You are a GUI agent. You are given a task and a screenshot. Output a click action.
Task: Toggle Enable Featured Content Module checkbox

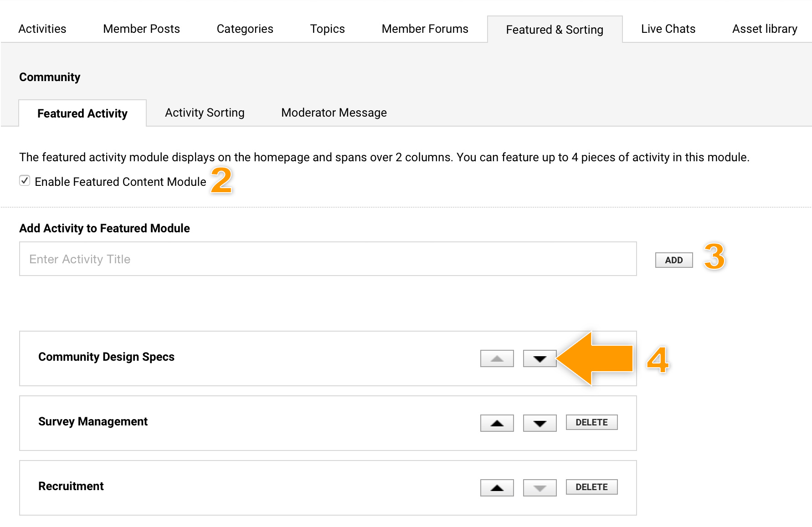pyautogui.click(x=25, y=181)
